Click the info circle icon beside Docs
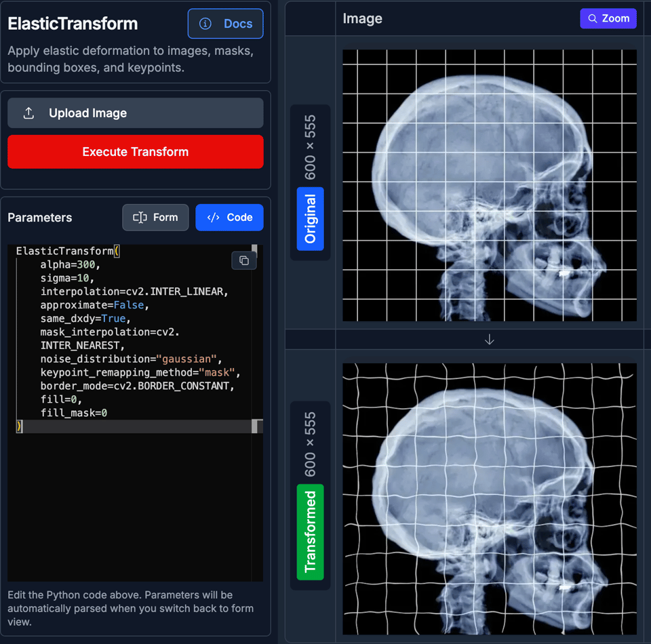The image size is (651, 644). click(205, 24)
